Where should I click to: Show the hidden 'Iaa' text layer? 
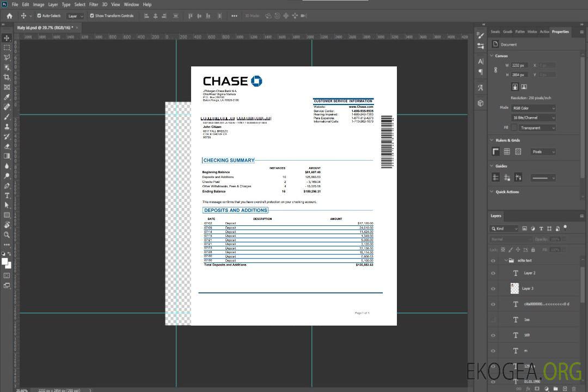click(493, 320)
